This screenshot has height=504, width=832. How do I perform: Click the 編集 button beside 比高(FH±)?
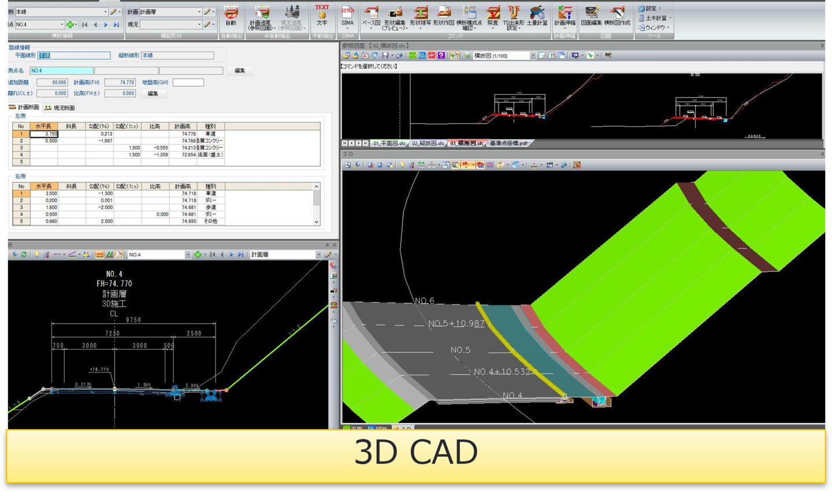point(153,94)
